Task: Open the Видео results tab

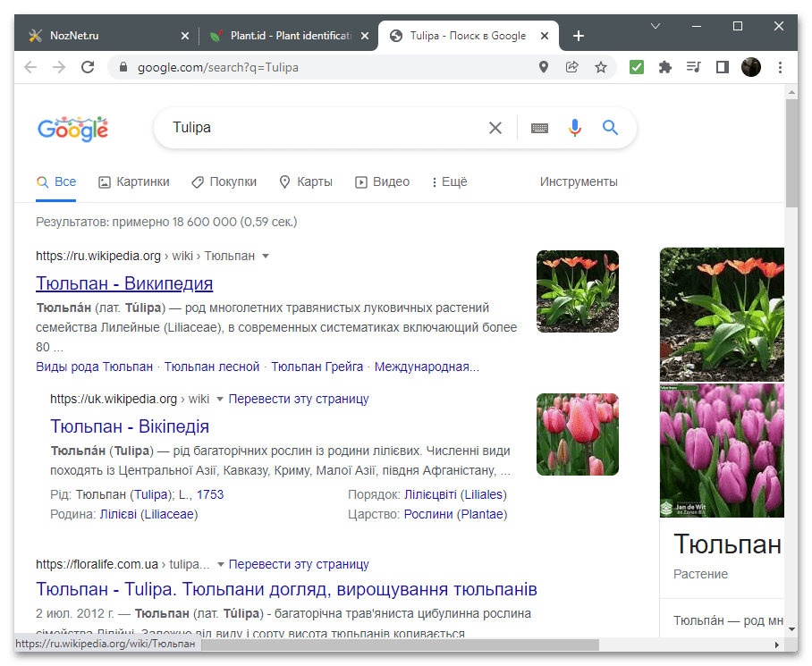Action: pyautogui.click(x=382, y=182)
